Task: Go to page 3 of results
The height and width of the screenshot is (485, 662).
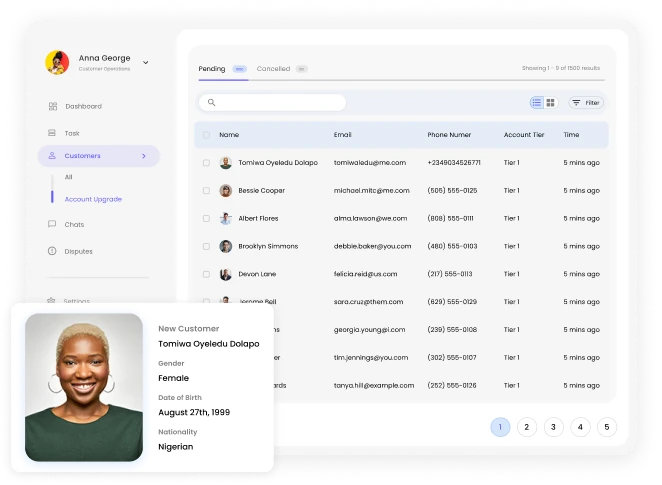Action: (x=553, y=427)
